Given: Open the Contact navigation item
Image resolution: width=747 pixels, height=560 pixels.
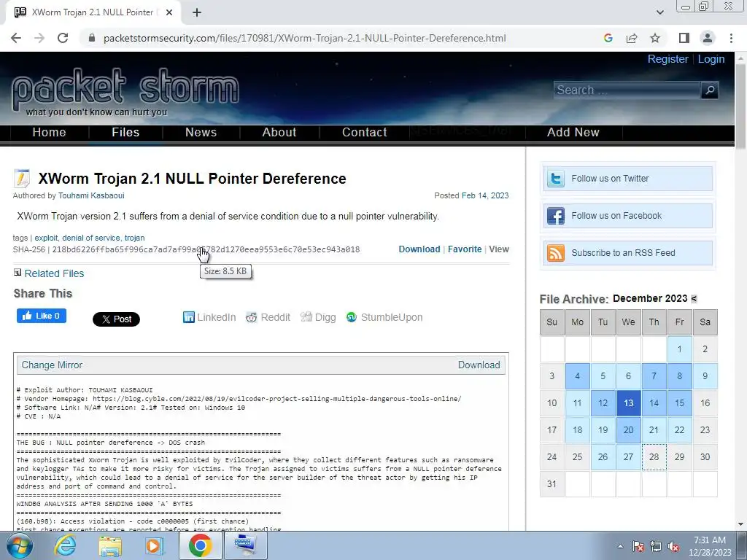Looking at the screenshot, I should [365, 133].
